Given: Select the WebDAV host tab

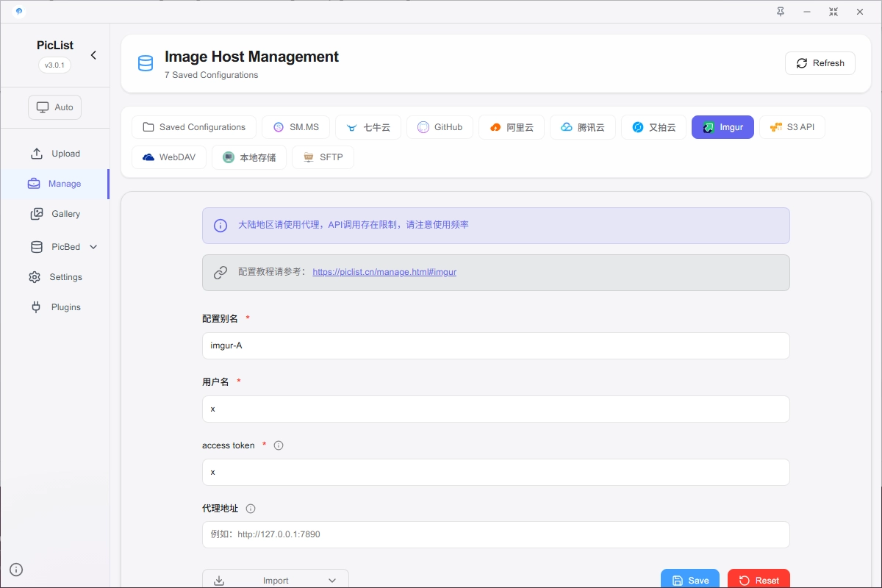Looking at the screenshot, I should pyautogui.click(x=169, y=157).
